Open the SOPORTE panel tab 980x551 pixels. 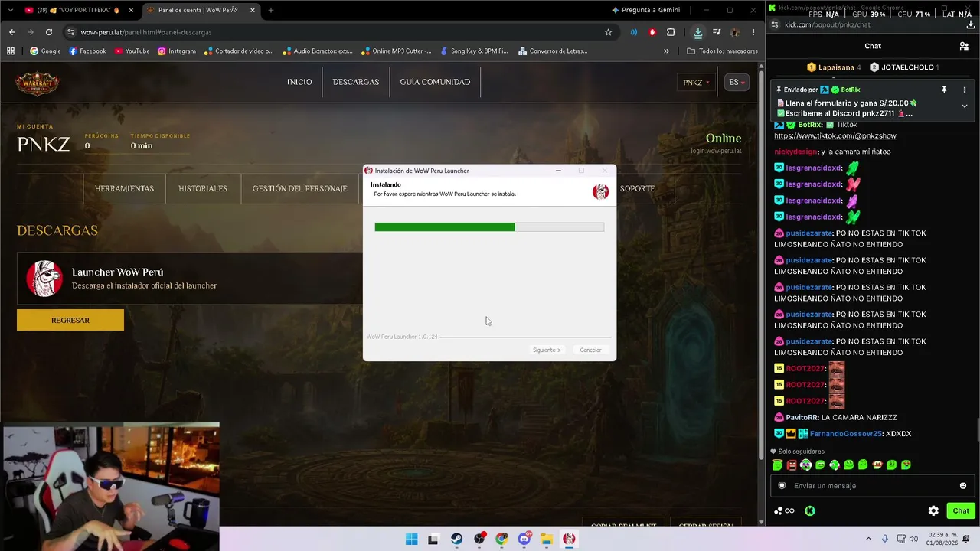click(x=637, y=188)
